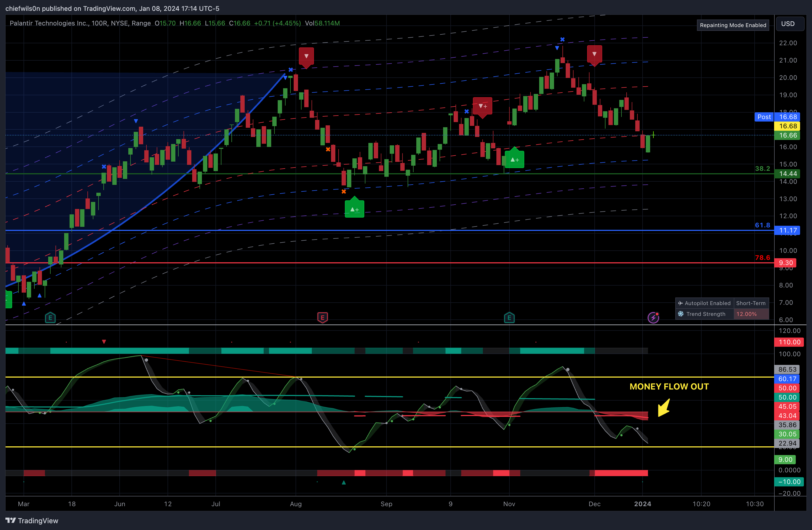
Task: Click the Vol 58.114M value
Action: coord(322,23)
